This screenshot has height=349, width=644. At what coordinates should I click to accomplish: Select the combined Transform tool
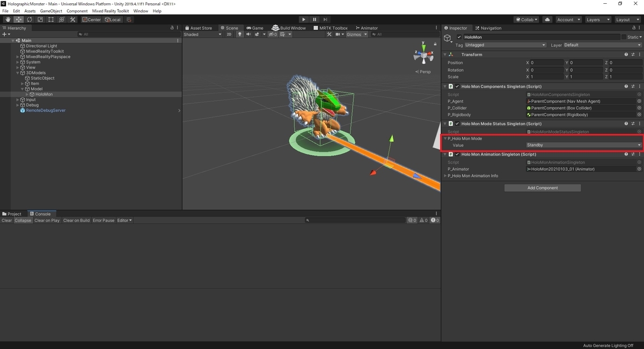pyautogui.click(x=61, y=19)
